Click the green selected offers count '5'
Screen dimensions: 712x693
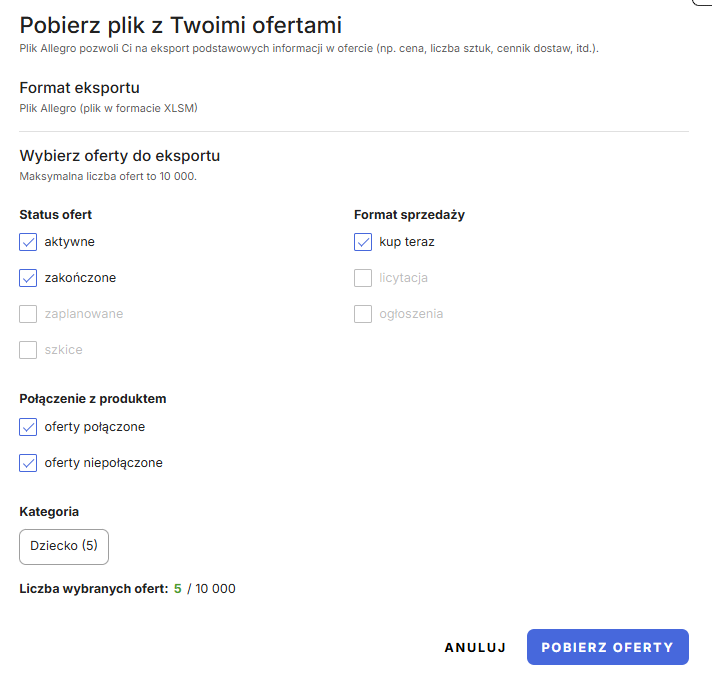(x=178, y=589)
